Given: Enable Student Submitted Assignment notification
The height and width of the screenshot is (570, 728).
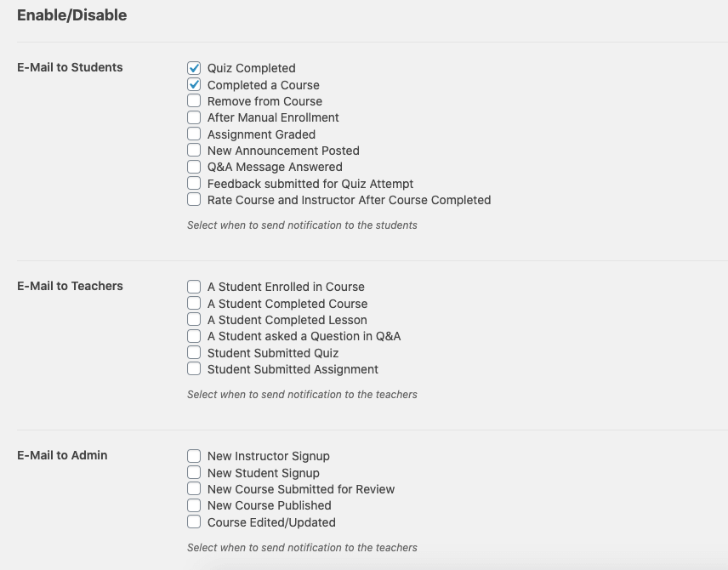Looking at the screenshot, I should coord(194,369).
